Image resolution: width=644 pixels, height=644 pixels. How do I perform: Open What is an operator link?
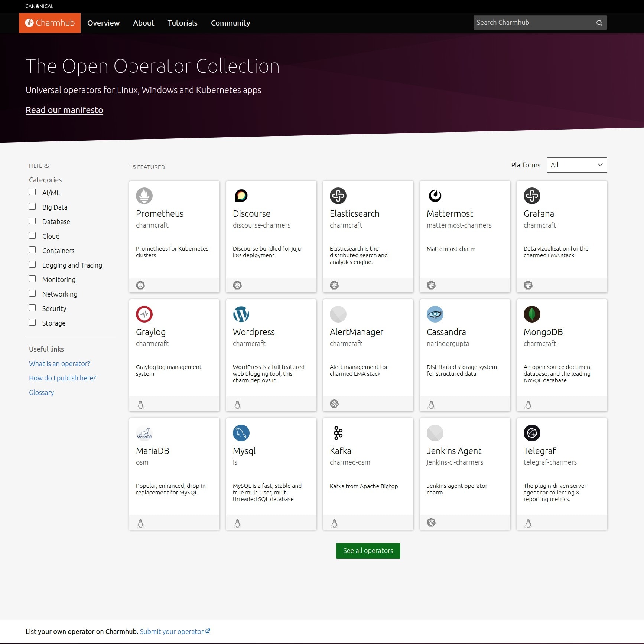pos(59,364)
